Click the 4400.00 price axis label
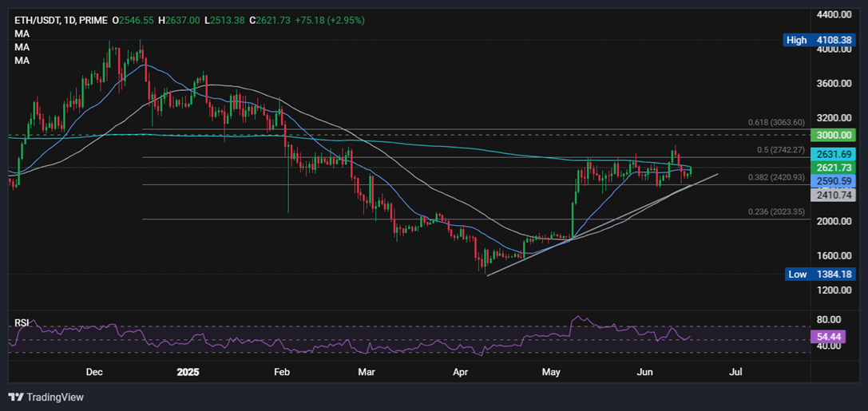The image size is (868, 411). (x=835, y=14)
